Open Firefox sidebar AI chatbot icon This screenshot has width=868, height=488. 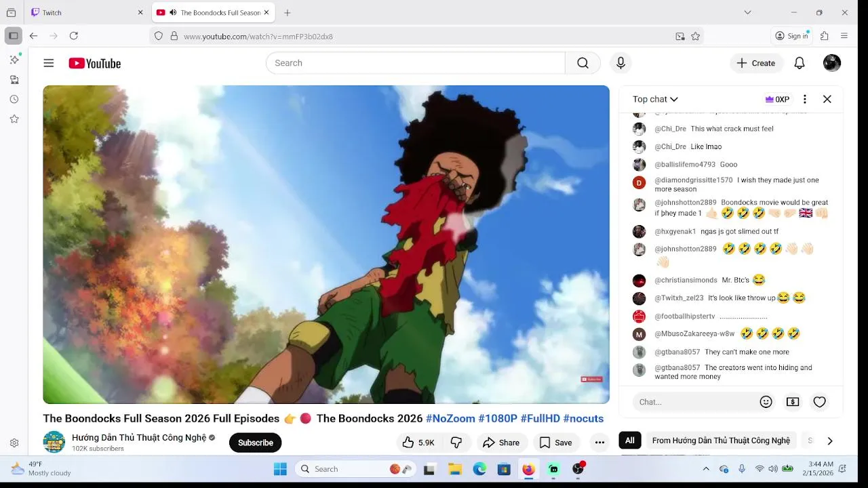(x=14, y=60)
